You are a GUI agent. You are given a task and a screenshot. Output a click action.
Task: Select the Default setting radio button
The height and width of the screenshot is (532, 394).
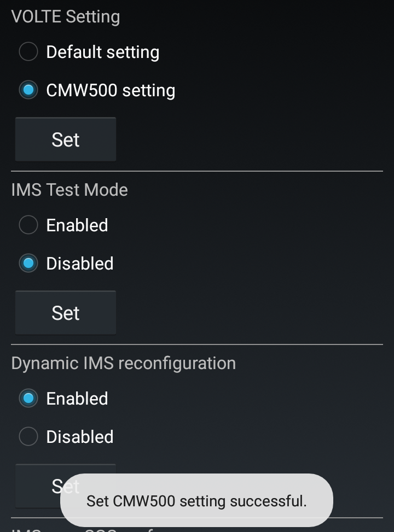(x=28, y=52)
